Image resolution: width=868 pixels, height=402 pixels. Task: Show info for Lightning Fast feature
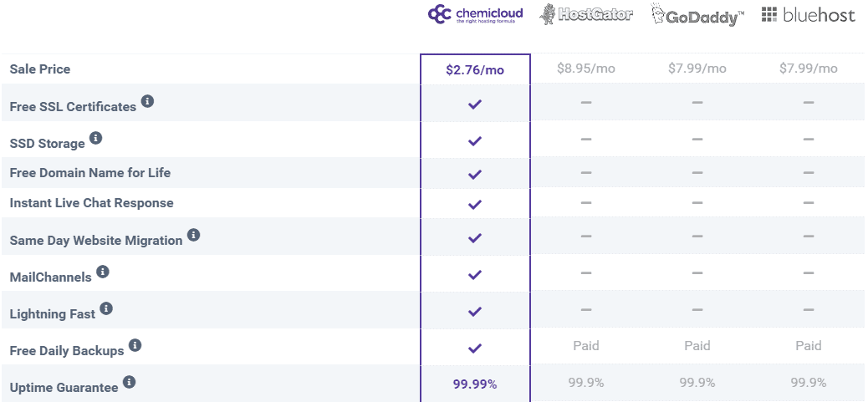pos(106,308)
